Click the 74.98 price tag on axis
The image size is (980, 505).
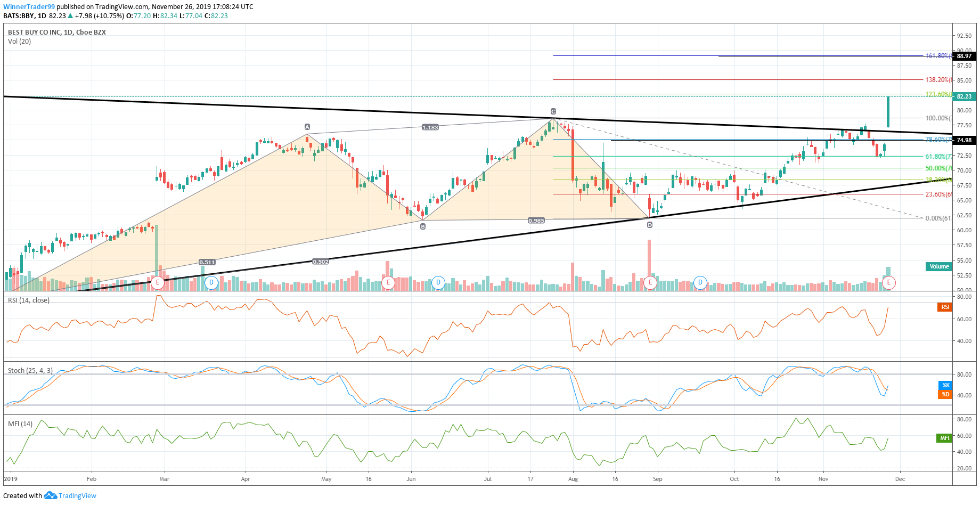pos(964,140)
